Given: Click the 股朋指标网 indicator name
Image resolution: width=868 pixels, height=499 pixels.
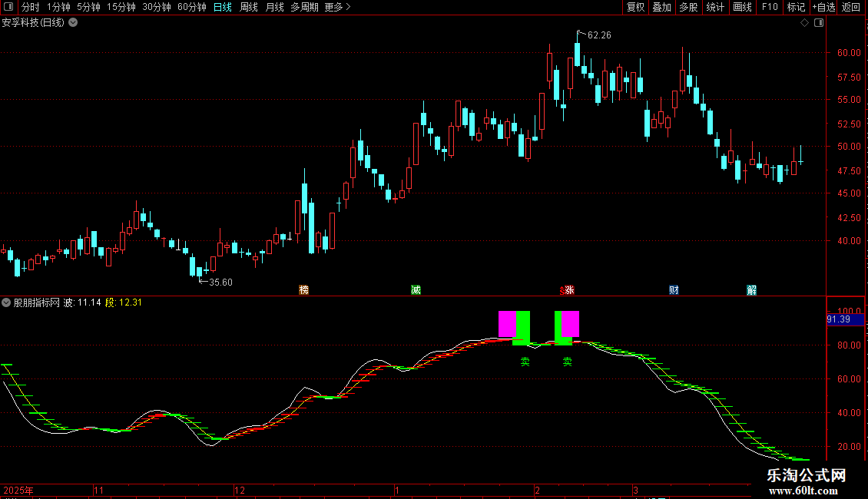Looking at the screenshot, I should [x=37, y=302].
